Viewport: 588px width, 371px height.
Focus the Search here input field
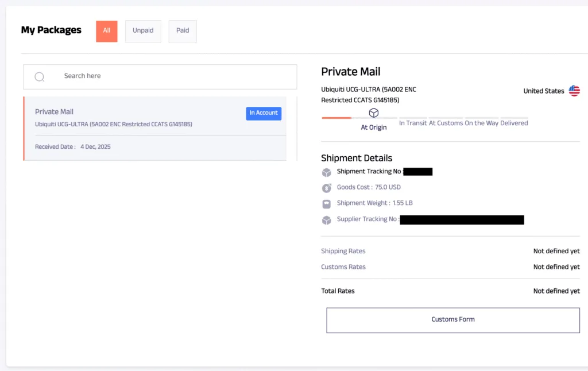[172, 76]
